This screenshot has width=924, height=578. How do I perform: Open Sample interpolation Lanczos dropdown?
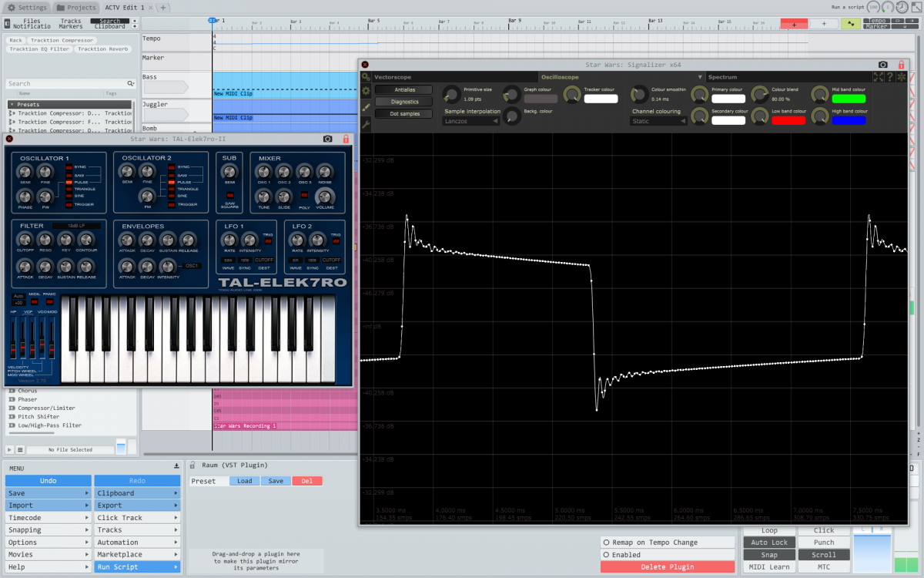point(469,121)
